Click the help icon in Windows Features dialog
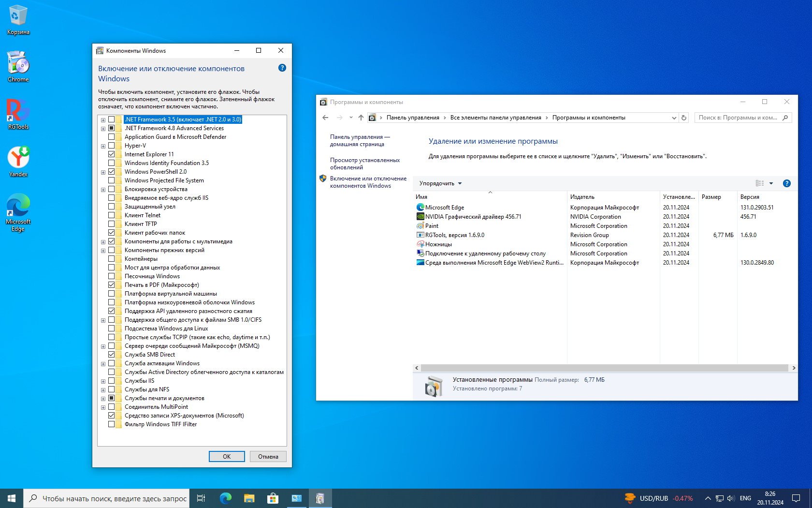This screenshot has height=508, width=812. [282, 68]
